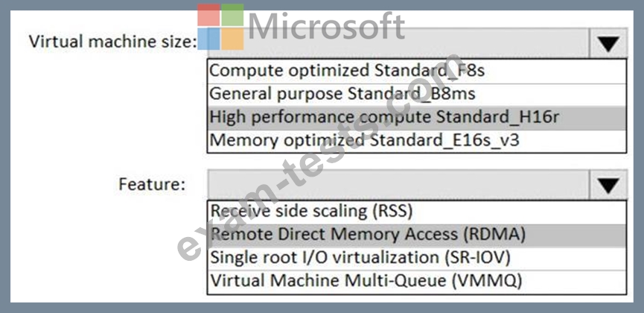Choose General purpose Standard_B8ms
Viewport: 644px width, 313px height.
[417, 94]
